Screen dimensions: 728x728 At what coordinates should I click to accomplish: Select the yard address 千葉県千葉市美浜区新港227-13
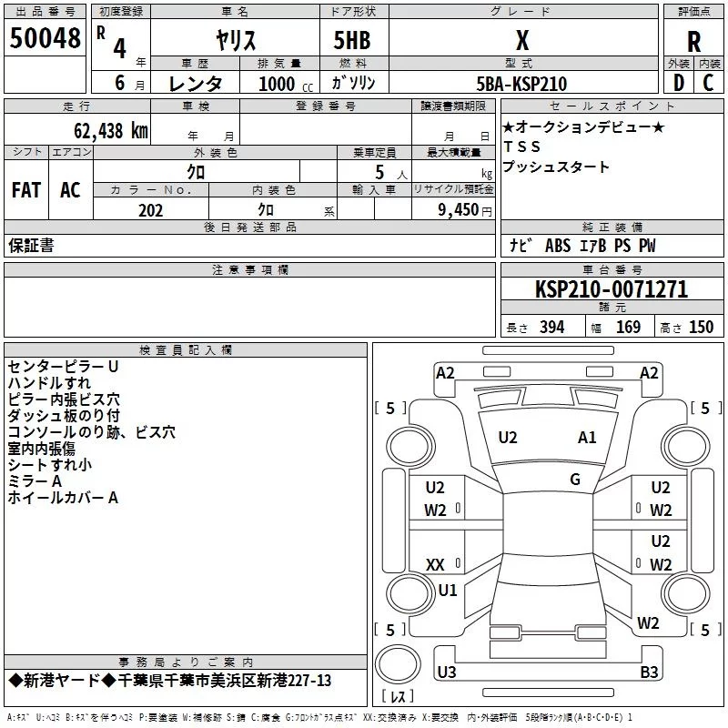click(225, 681)
